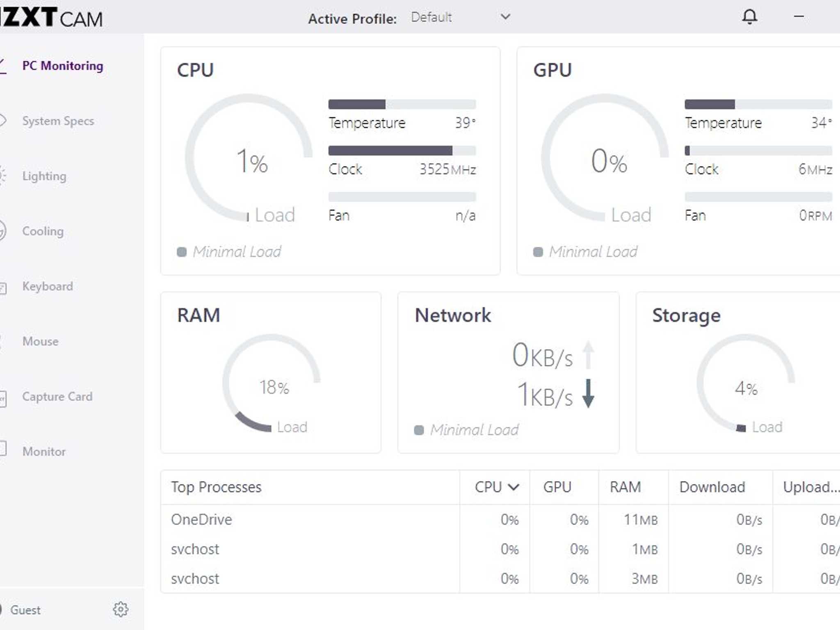This screenshot has height=630, width=840.
Task: Sort processes by the Download column
Action: point(712,487)
